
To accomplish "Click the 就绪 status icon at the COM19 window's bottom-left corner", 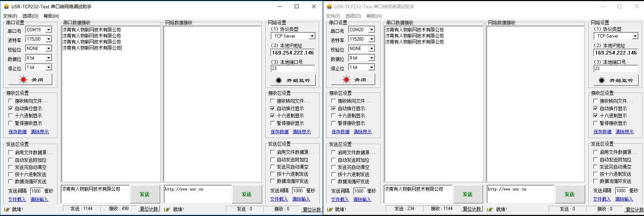I will tap(6, 209).
